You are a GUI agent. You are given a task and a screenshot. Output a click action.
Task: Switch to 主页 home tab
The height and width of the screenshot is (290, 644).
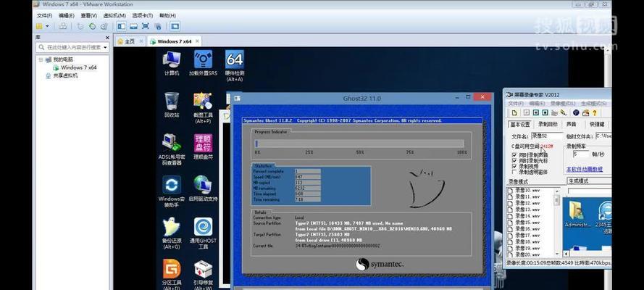tap(130, 41)
